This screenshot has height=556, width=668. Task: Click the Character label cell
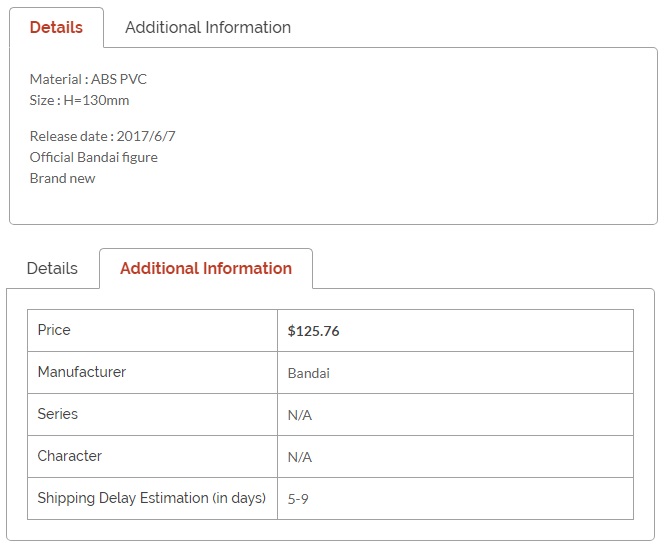[x=153, y=456]
